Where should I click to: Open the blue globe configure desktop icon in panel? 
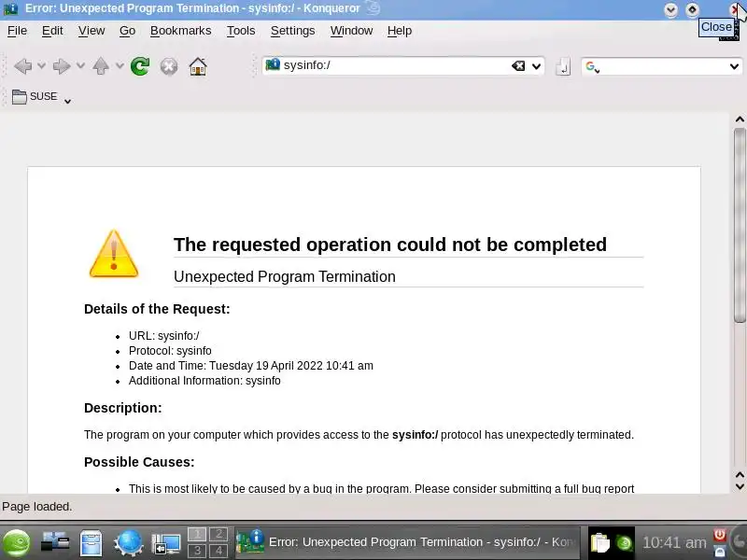[128, 543]
